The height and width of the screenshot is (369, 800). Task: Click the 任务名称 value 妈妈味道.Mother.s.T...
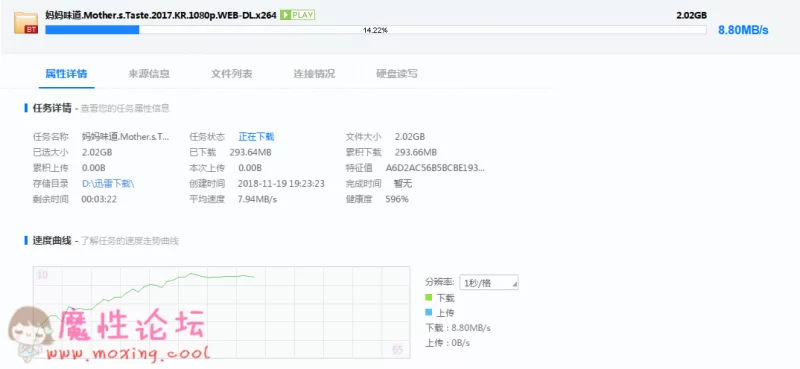coord(125,137)
